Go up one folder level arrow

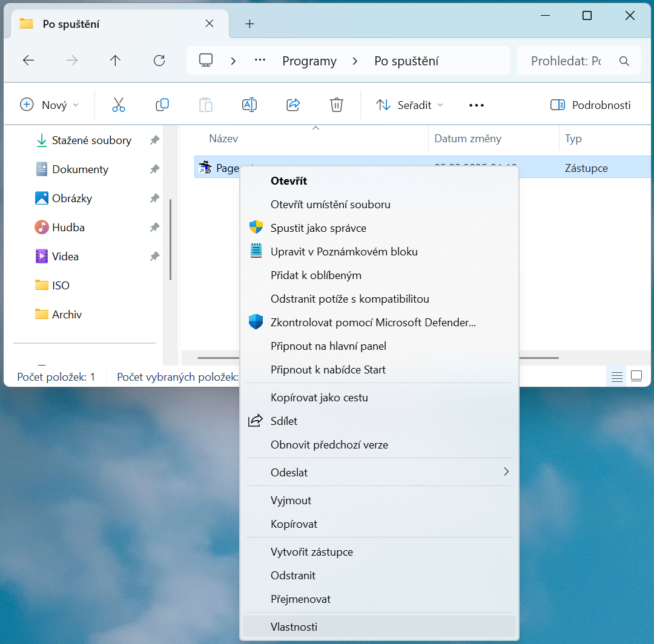click(x=116, y=61)
